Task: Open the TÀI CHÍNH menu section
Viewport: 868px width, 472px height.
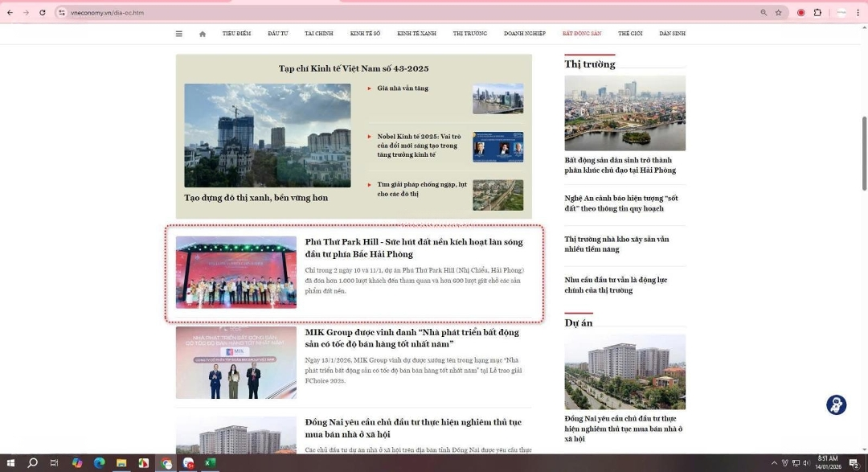Action: 318,34
